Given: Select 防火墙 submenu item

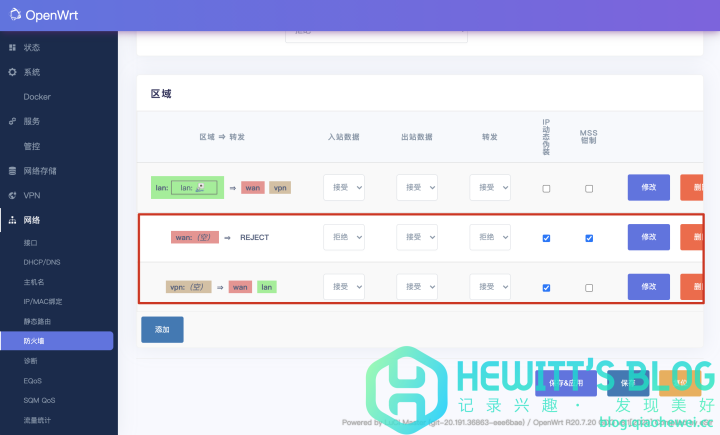Looking at the screenshot, I should point(57,341).
